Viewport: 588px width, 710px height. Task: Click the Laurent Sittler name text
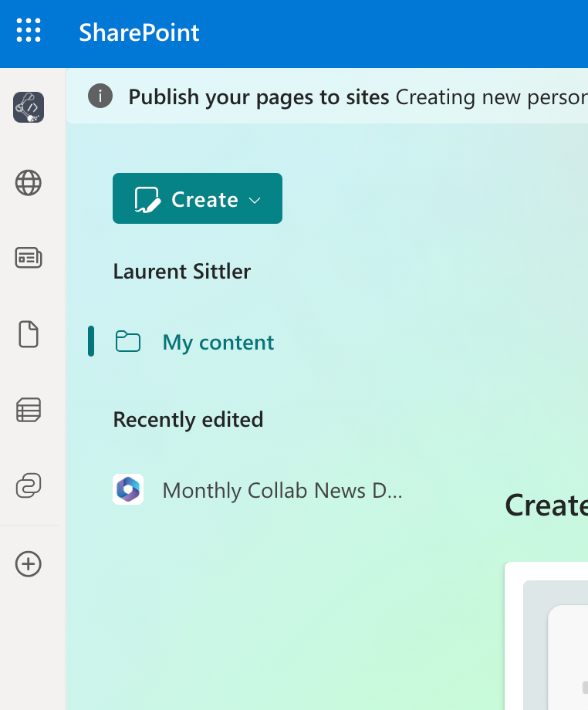click(182, 272)
